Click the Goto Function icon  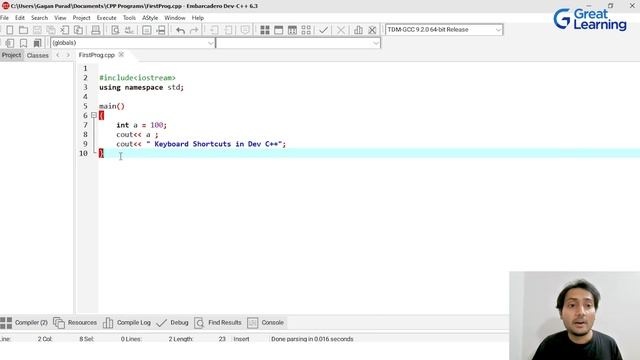[x=147, y=30]
